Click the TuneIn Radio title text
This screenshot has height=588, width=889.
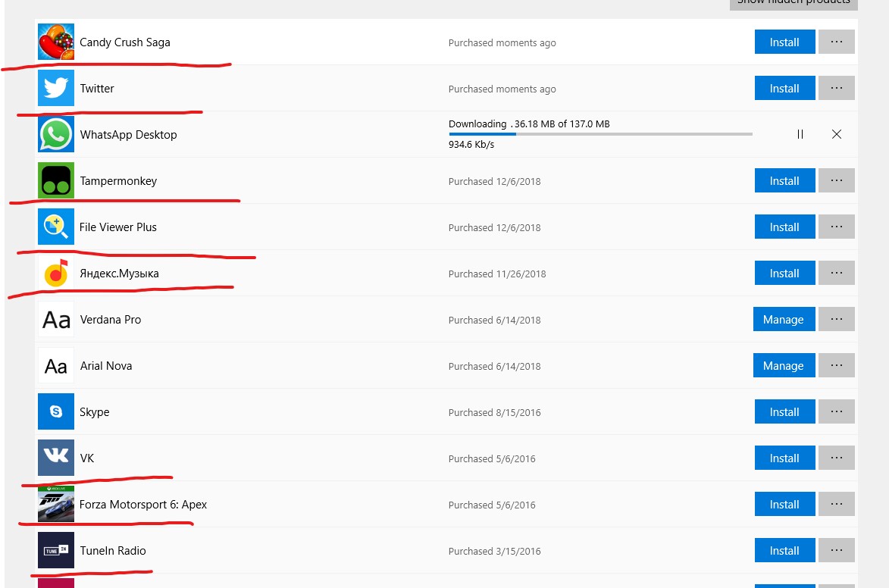point(113,551)
